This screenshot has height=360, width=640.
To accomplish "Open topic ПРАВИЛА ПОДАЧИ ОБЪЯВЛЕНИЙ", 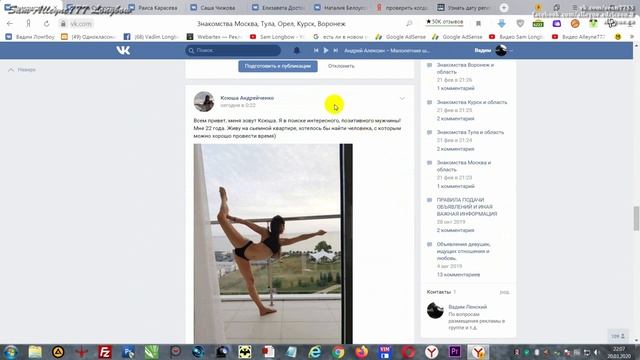I will coord(467,207).
